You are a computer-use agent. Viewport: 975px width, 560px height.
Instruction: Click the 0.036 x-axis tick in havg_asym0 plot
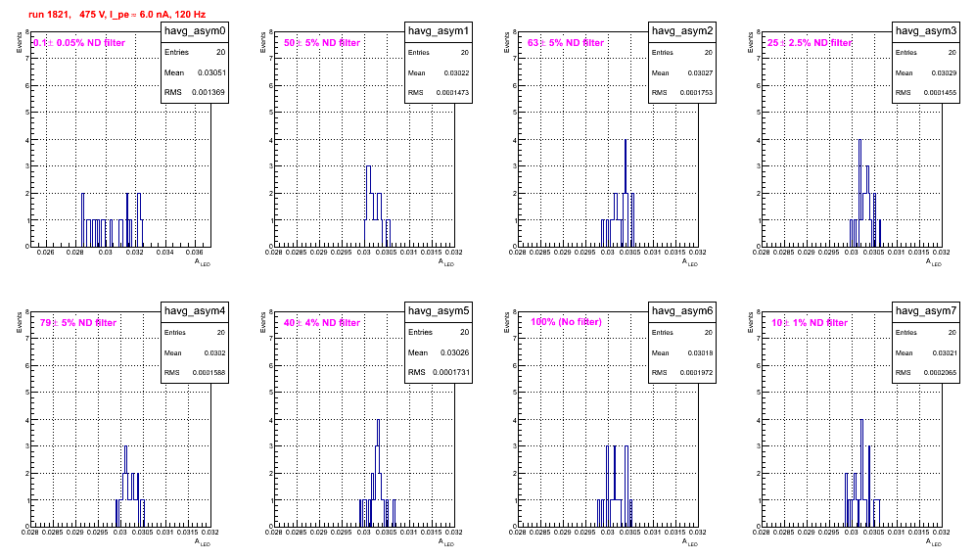pos(195,253)
